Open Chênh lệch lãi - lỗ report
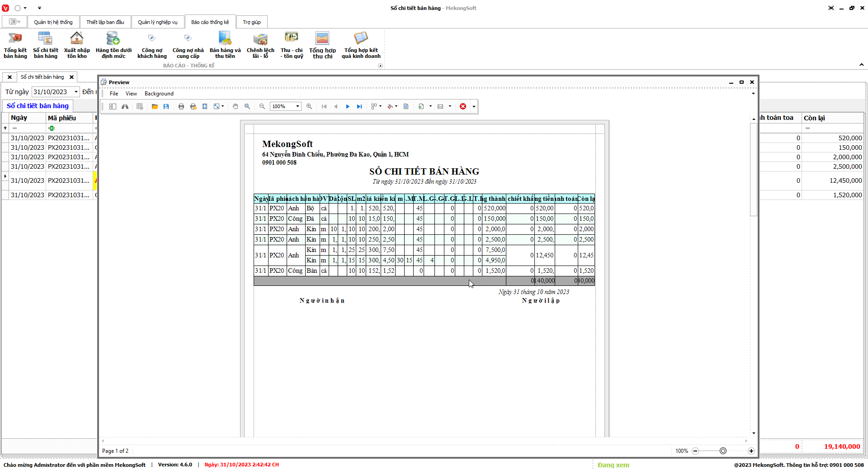Screen dimensions: 868x470 point(260,45)
